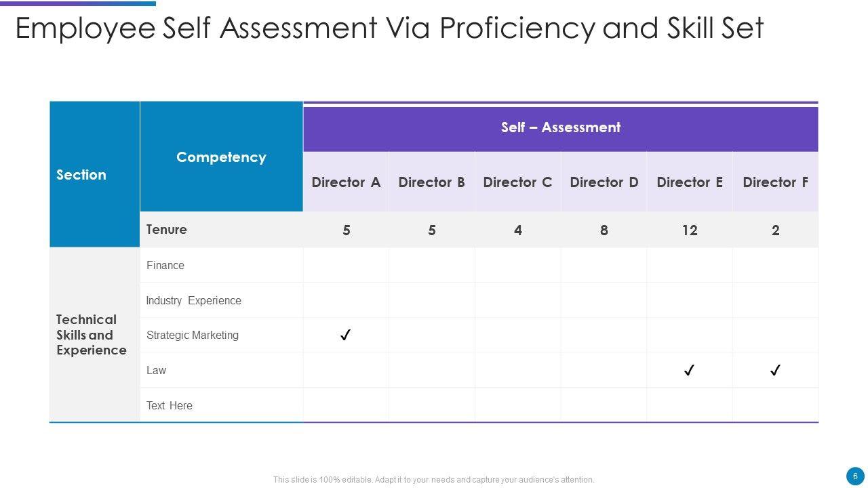Select the Section column header

(x=81, y=175)
